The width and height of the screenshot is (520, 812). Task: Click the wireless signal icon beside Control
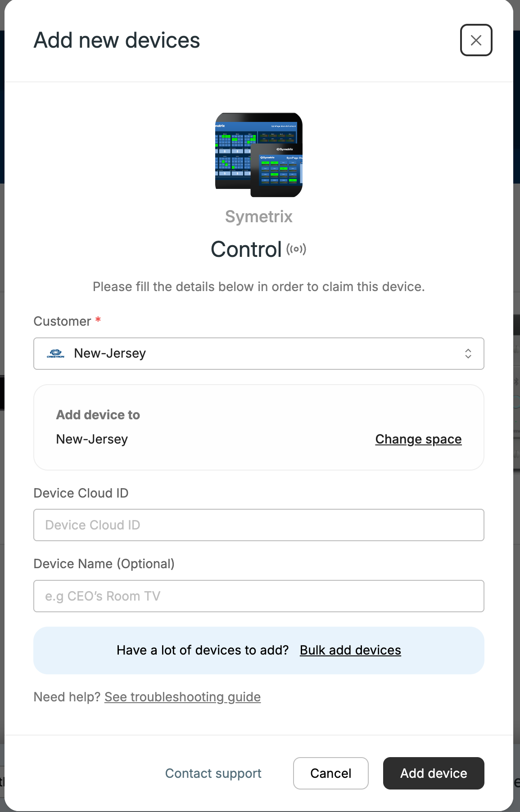(x=296, y=249)
